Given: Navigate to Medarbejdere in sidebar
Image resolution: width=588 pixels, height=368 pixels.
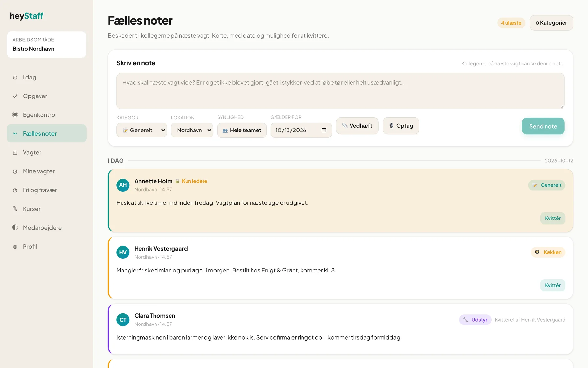Looking at the screenshot, I should (x=46, y=228).
